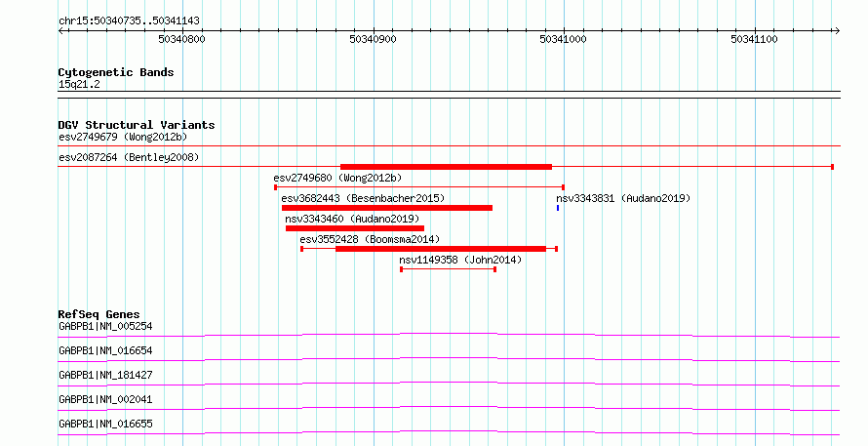
Task: Click the nsv1149358 variant line
Action: (448, 269)
